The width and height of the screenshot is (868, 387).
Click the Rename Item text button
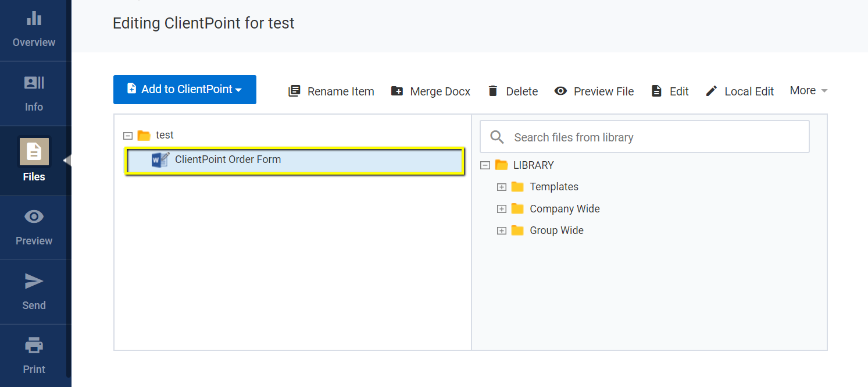click(341, 91)
